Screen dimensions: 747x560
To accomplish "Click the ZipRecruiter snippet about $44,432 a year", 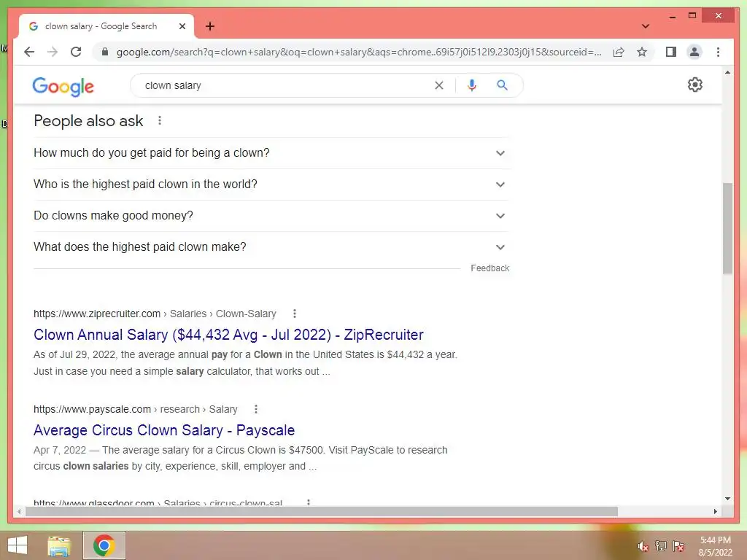I will coord(245,363).
